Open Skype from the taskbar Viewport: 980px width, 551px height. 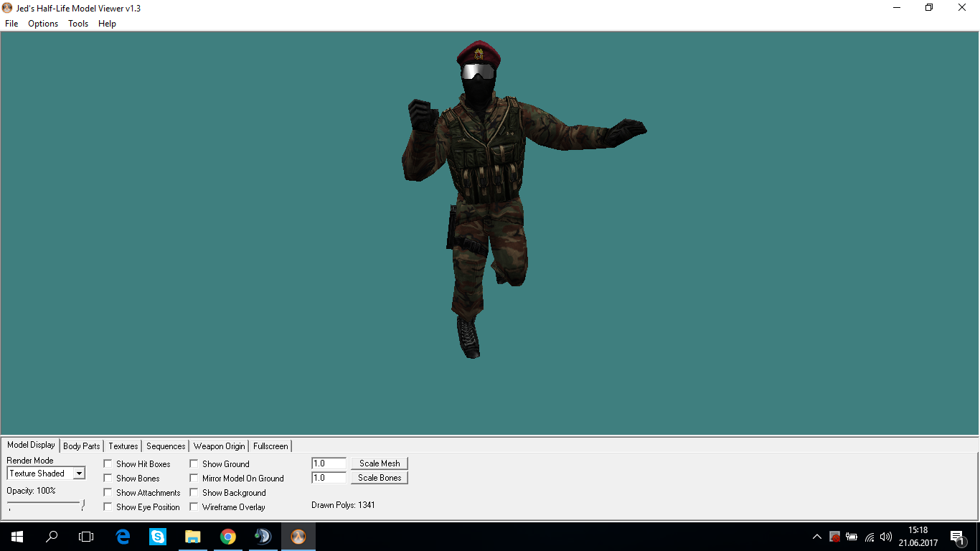[x=158, y=537]
